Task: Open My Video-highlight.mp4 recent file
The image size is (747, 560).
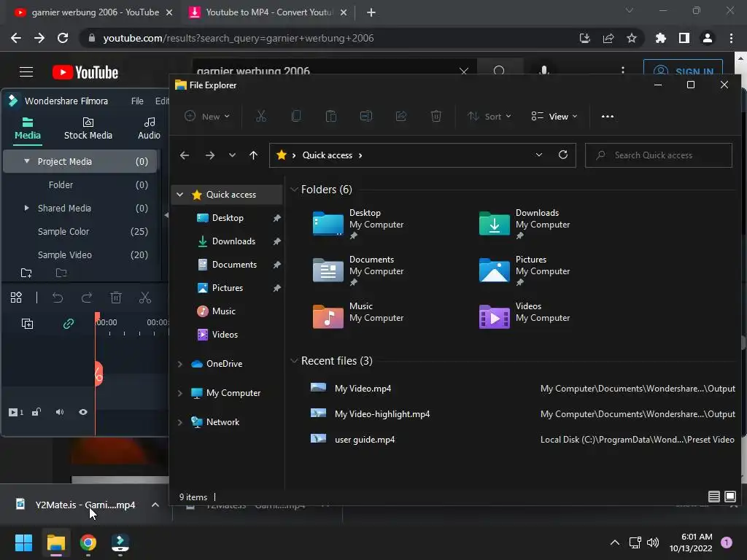Action: [x=382, y=414]
